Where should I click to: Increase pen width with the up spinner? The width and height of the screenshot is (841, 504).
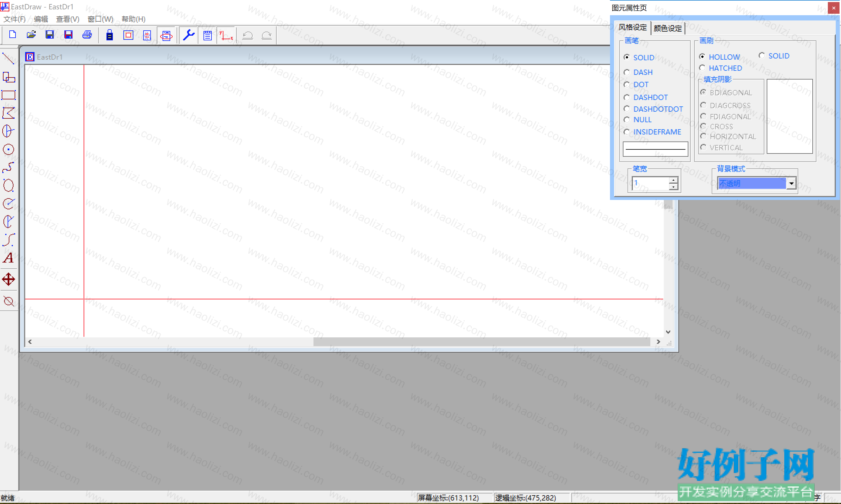tap(673, 180)
